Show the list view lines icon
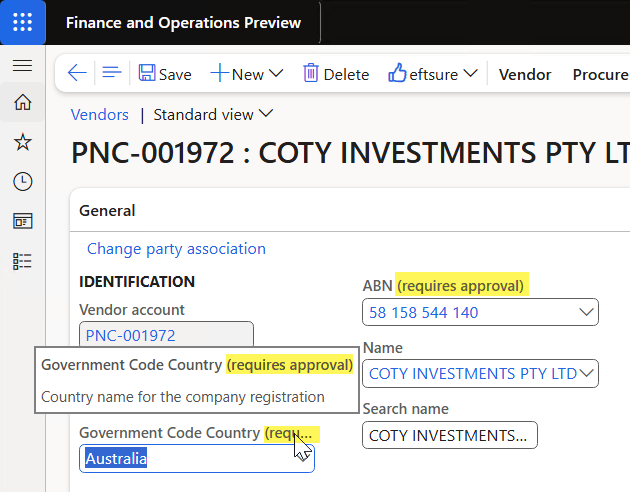The height and width of the screenshot is (492, 630). pyautogui.click(x=112, y=73)
